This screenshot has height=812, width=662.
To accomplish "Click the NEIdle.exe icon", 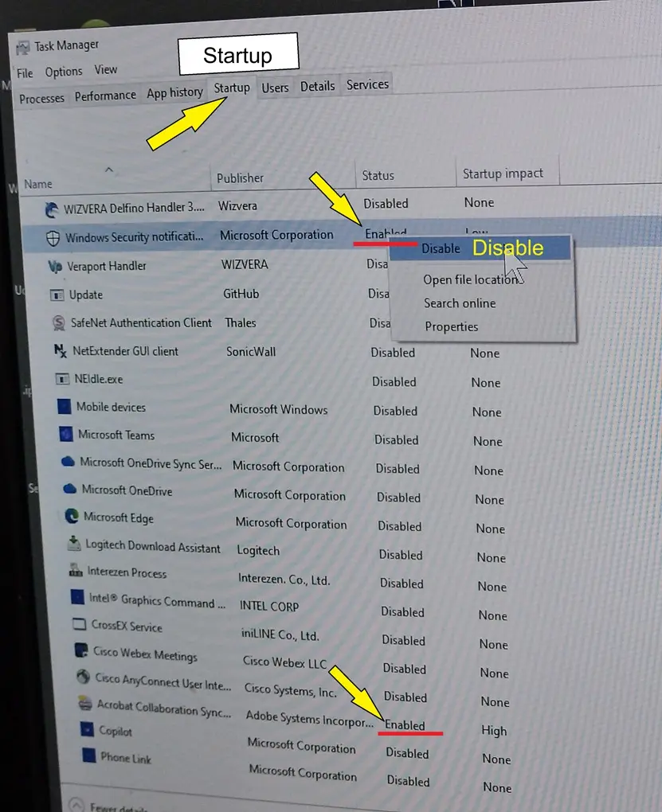I will tap(62, 379).
